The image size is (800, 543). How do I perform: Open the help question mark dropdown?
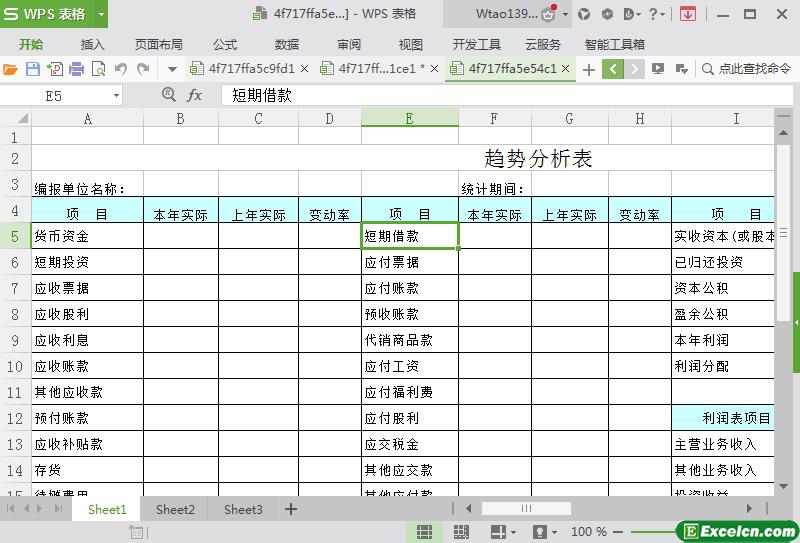click(656, 14)
